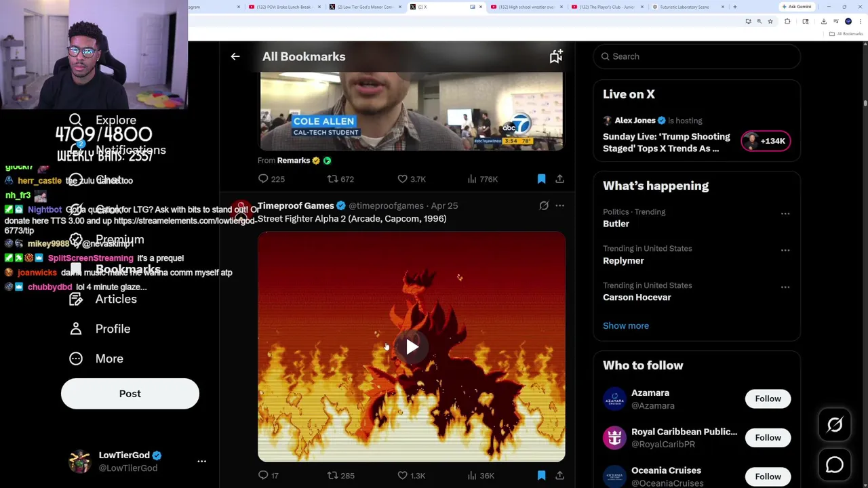Go back using the All Bookmarks arrow
This screenshot has height=488, width=868.
[235, 57]
